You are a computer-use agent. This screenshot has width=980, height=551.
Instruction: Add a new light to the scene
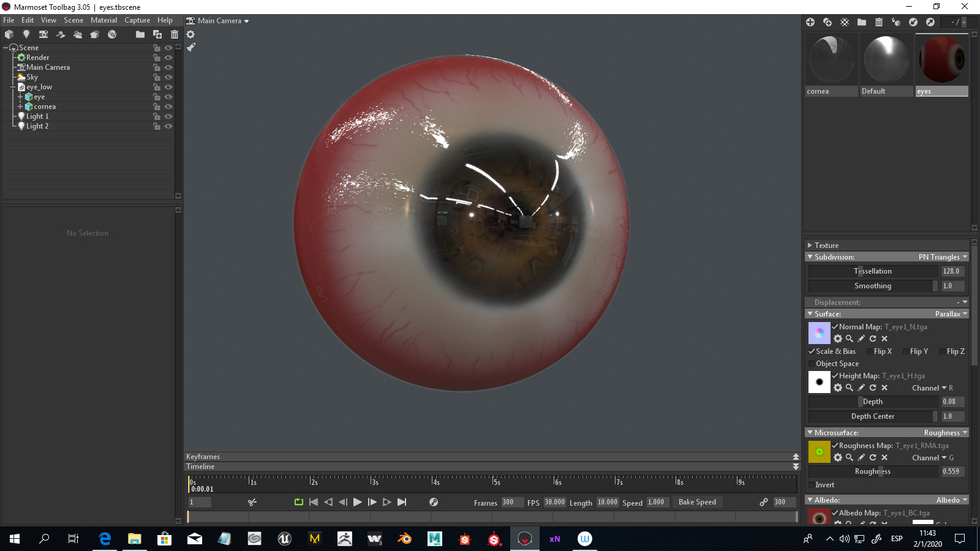pos(26,34)
